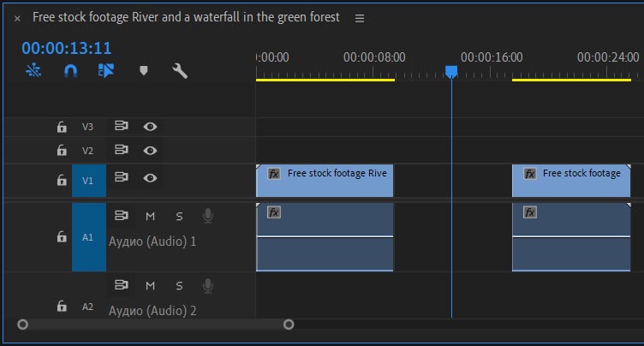Click the blue playhead timecode field
This screenshot has height=346, width=644.
tap(67, 48)
